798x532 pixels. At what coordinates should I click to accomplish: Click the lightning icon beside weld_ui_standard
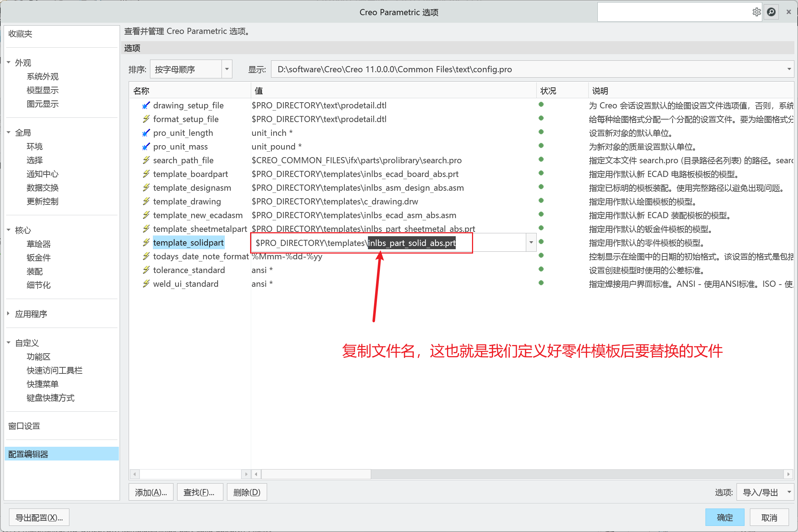pos(146,284)
